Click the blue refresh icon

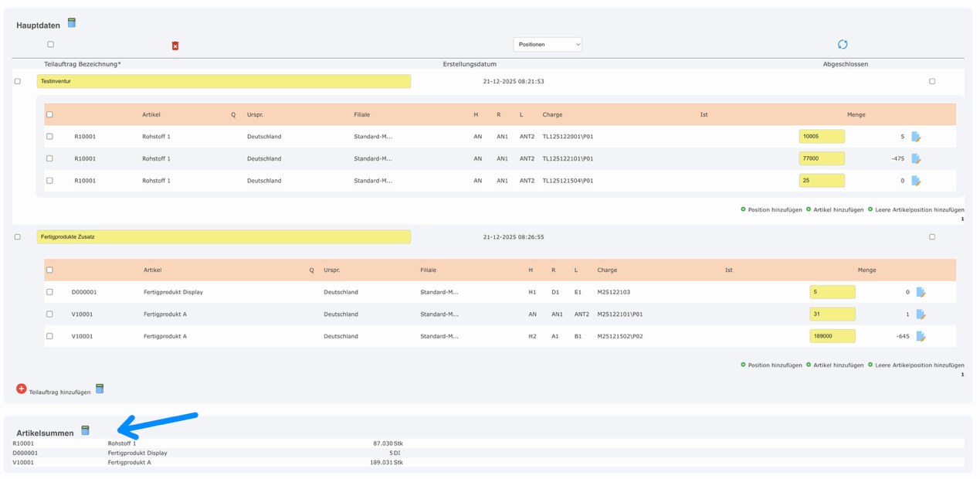[843, 45]
